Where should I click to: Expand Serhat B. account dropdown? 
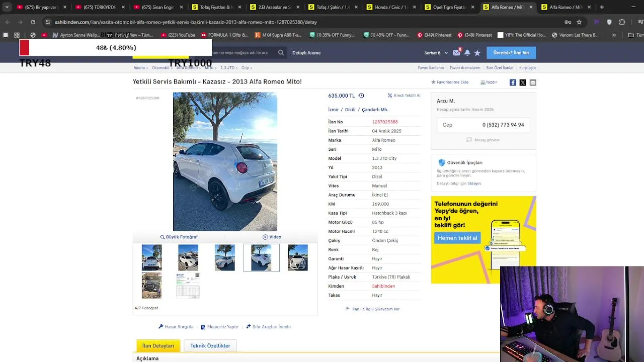point(436,53)
